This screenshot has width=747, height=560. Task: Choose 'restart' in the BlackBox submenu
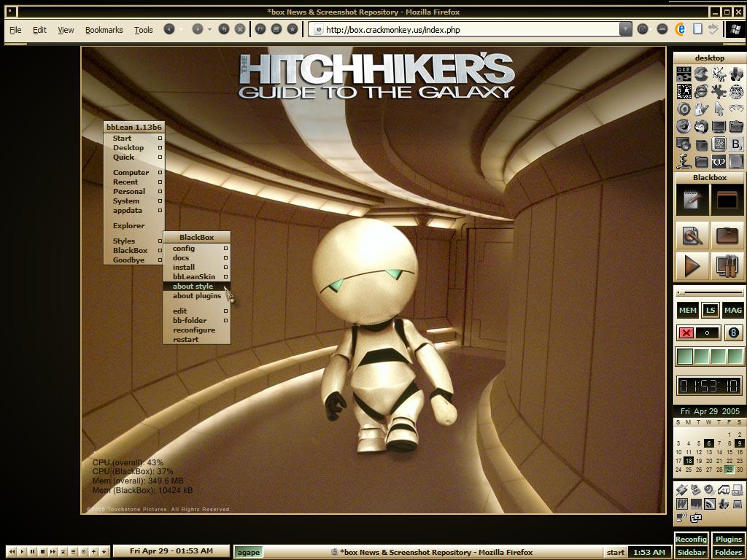[x=197, y=340]
